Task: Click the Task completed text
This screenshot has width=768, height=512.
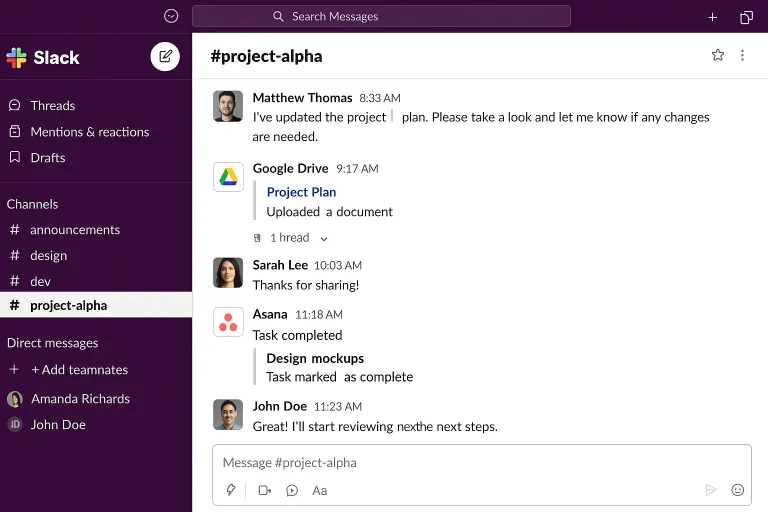Action: pyautogui.click(x=297, y=335)
